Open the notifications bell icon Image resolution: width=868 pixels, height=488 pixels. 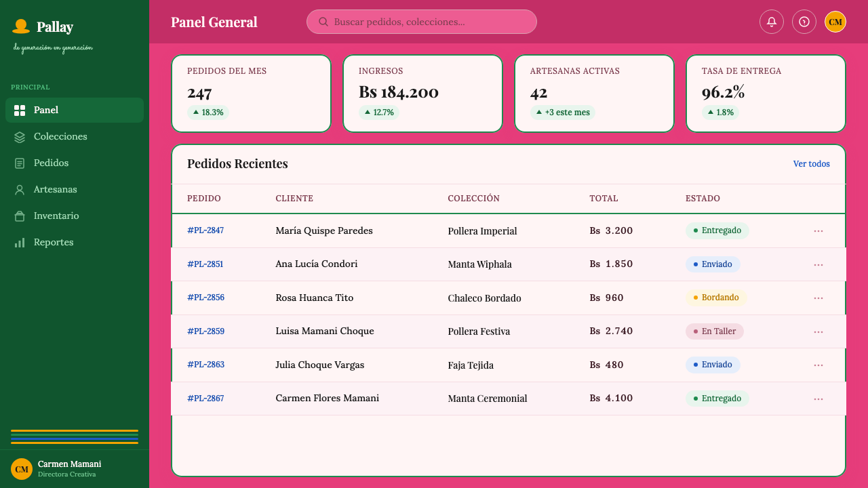point(772,22)
